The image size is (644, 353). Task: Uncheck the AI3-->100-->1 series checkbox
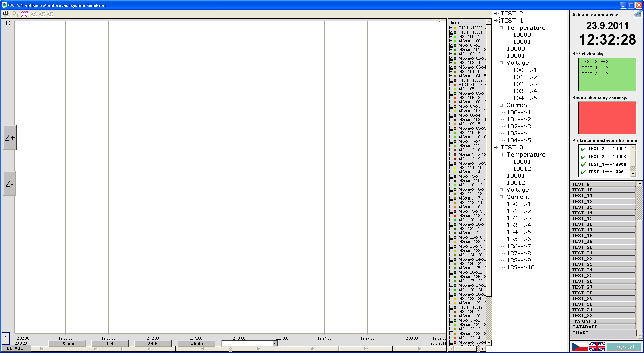coord(451,37)
